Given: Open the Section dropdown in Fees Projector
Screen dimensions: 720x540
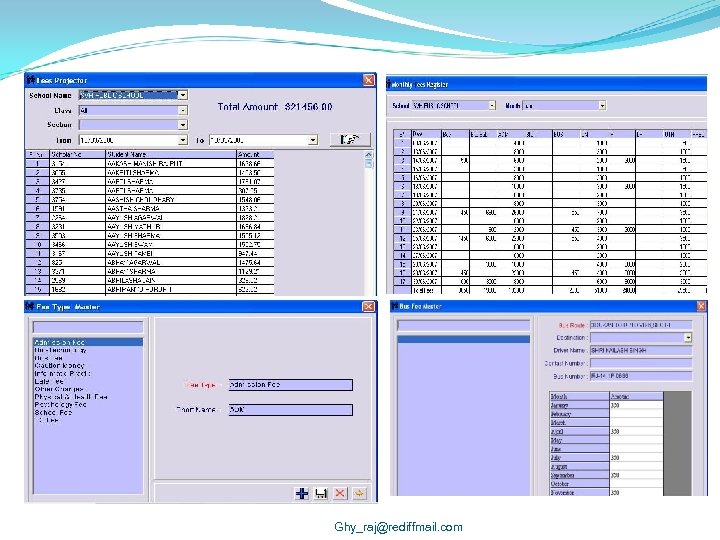Looking at the screenshot, I should 182,124.
